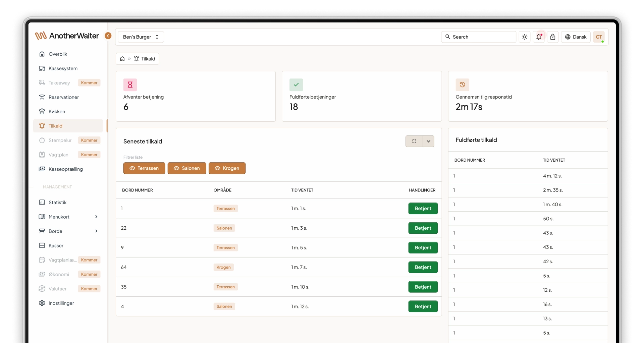Image resolution: width=644 pixels, height=343 pixels.
Task: Click the breadcrumb home icon
Action: point(122,59)
